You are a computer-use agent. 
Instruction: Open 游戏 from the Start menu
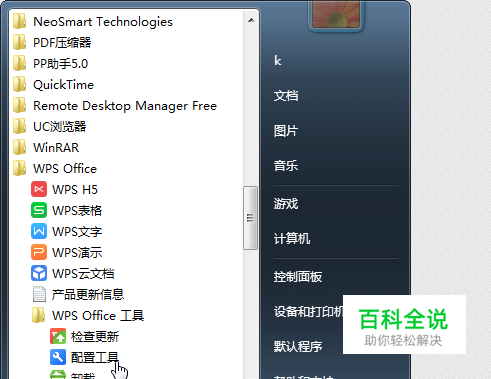[x=286, y=204]
